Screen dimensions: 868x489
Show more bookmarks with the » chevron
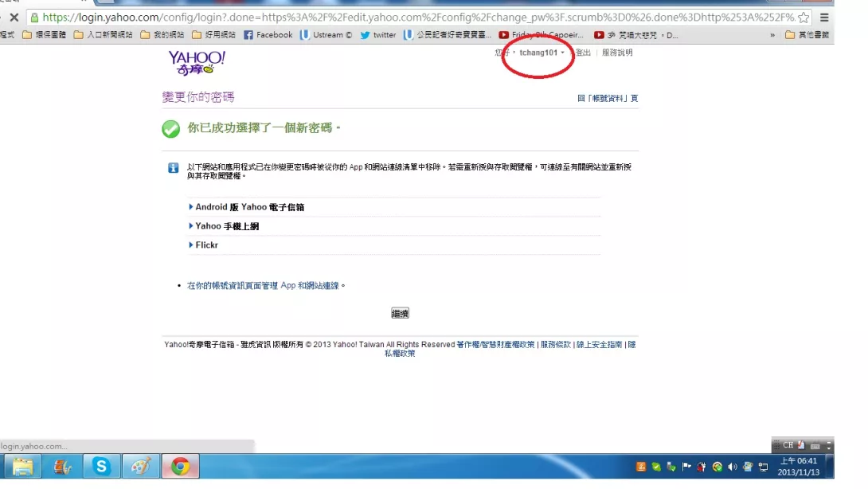772,35
